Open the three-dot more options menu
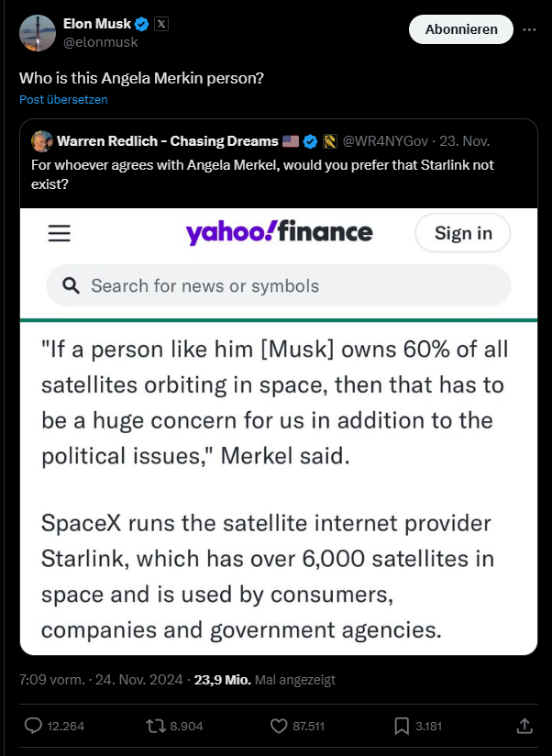 [529, 29]
